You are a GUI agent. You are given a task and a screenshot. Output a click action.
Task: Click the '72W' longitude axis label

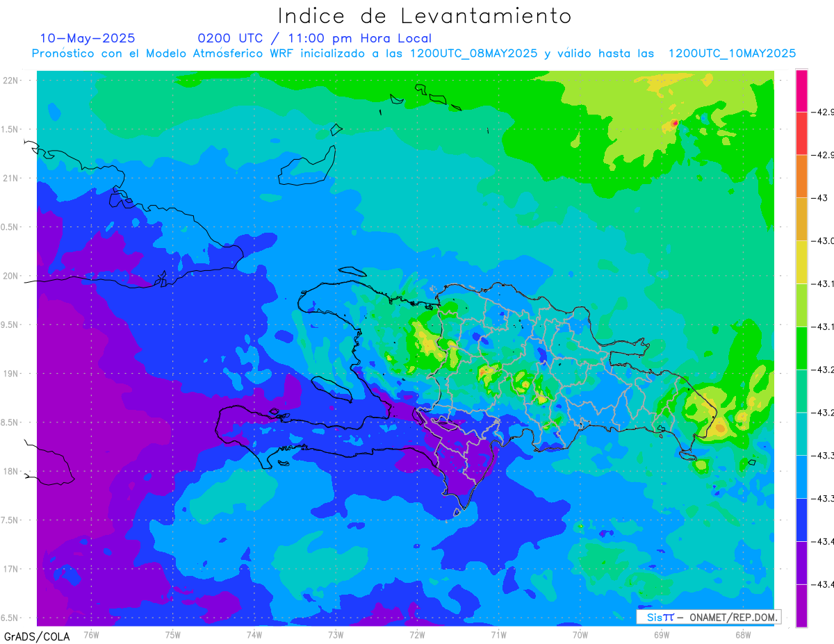pyautogui.click(x=417, y=634)
